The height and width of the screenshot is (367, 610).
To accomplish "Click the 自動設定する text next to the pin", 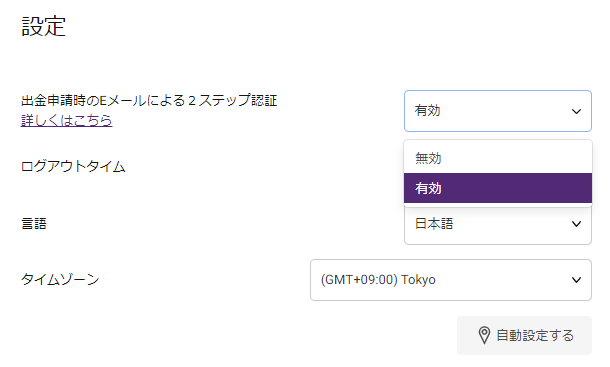I will (535, 335).
